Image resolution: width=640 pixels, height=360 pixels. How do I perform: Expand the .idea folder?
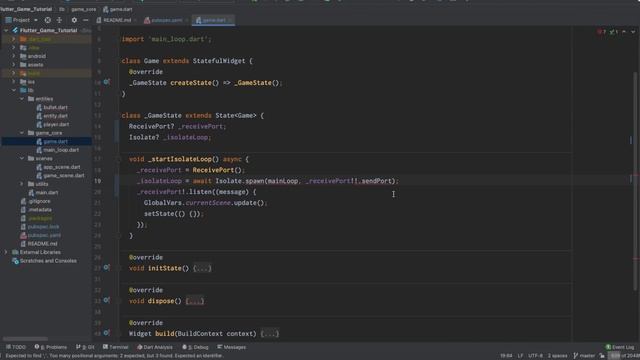tap(13, 48)
